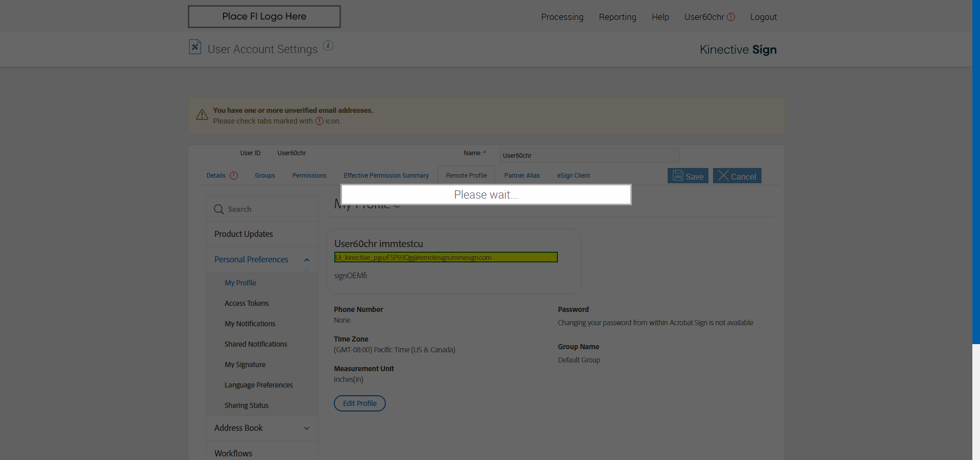This screenshot has height=460, width=980.
Task: Click the magnifier icon in the sidebar search
Action: tap(219, 209)
